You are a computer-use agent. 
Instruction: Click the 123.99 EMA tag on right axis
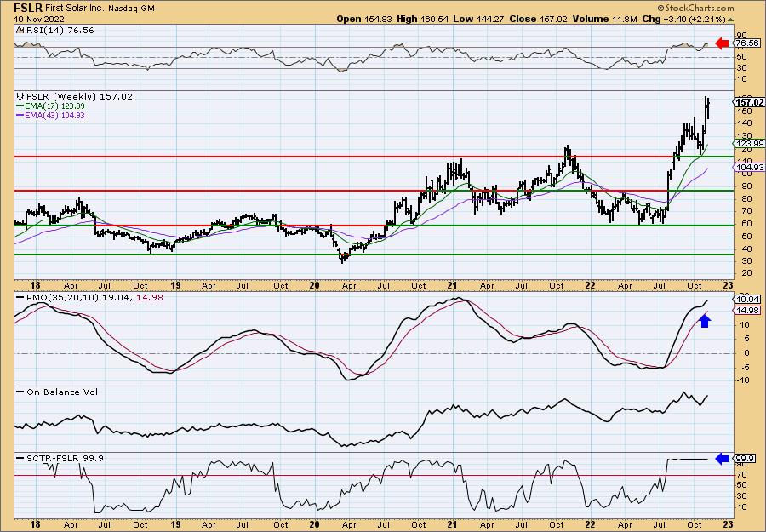[x=747, y=143]
